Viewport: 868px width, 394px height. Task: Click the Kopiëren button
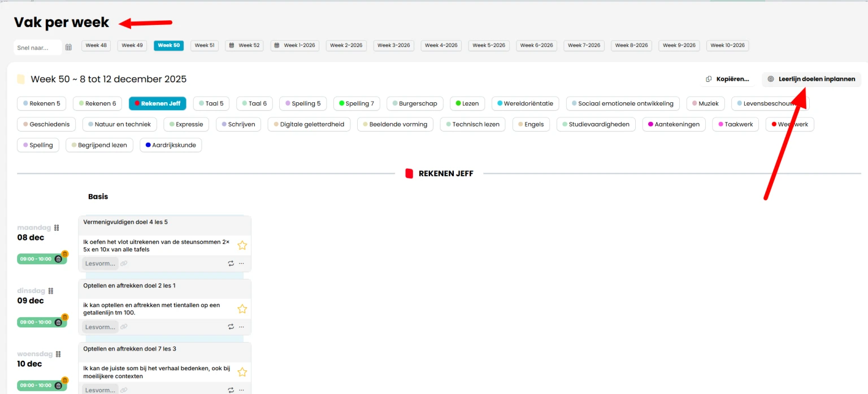[728, 79]
